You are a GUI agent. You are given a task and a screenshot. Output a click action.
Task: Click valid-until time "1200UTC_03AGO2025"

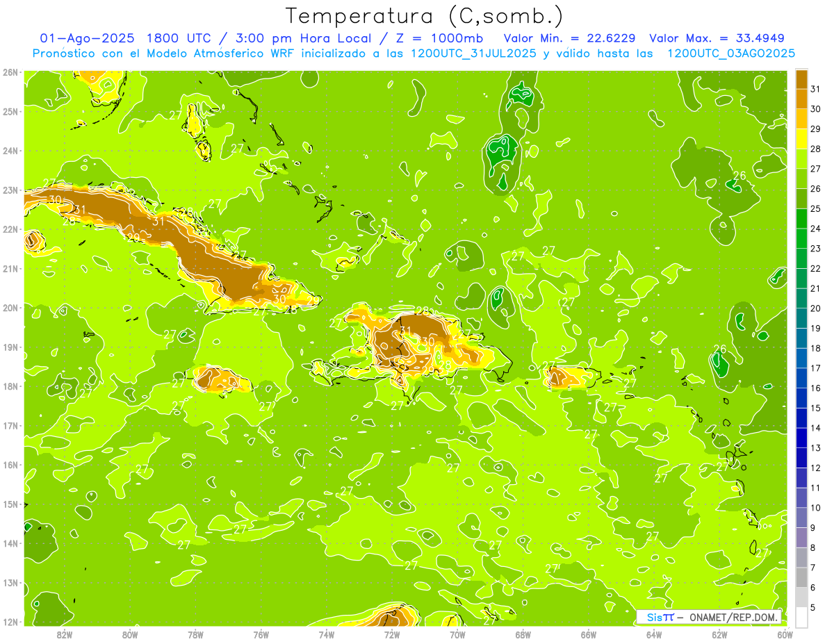point(731,53)
